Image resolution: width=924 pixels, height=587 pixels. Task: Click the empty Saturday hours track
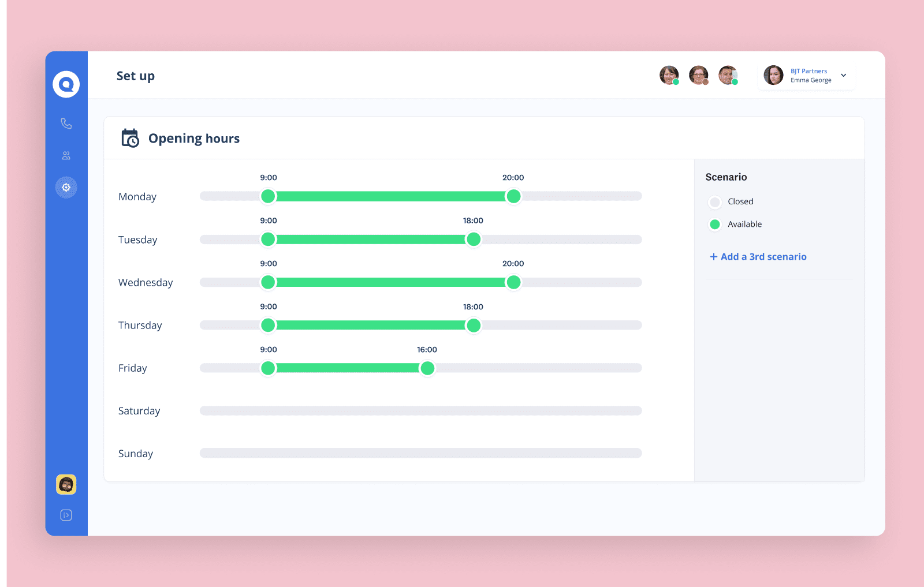point(420,410)
